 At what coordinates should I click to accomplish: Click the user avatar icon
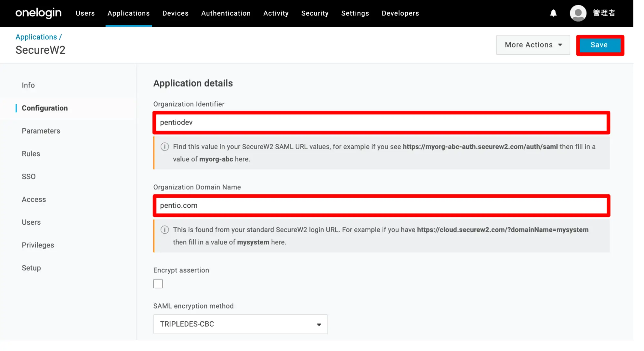click(x=578, y=13)
